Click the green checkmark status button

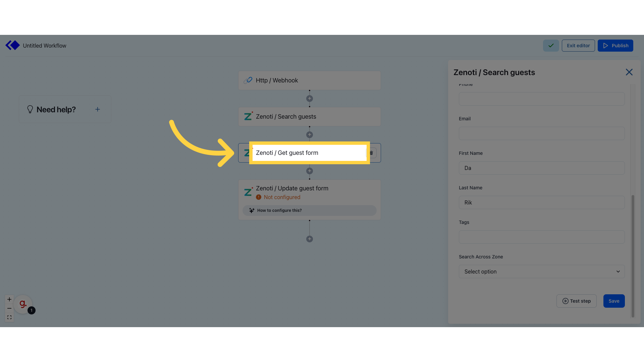(551, 46)
